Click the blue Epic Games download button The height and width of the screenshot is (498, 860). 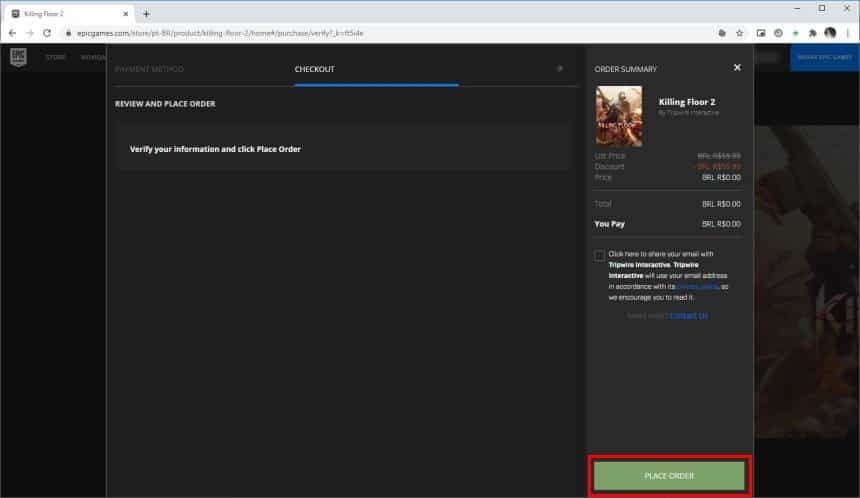824,57
